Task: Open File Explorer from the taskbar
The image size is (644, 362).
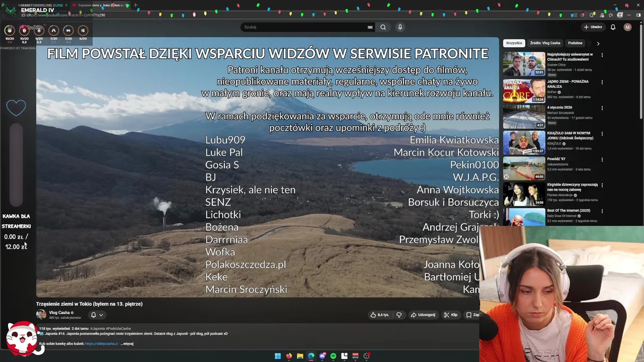Action: [x=300, y=356]
